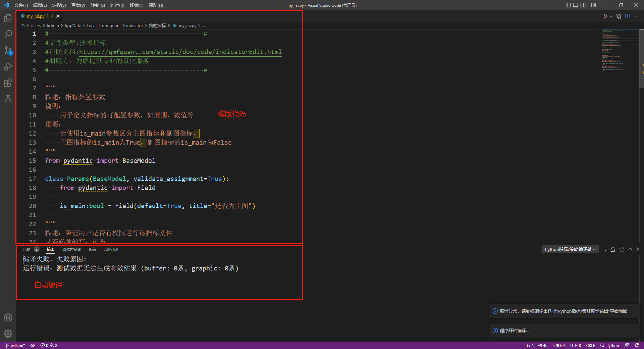Click qmfquant breadcrumb segment
This screenshot has height=349, width=644.
(111, 26)
